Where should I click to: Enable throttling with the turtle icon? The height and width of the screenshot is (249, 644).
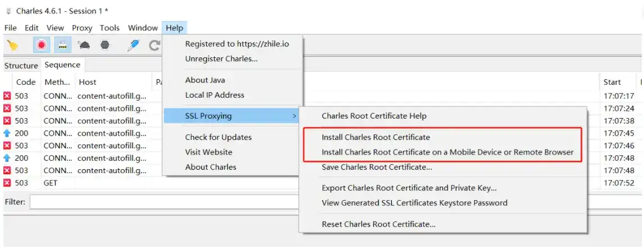coord(84,46)
